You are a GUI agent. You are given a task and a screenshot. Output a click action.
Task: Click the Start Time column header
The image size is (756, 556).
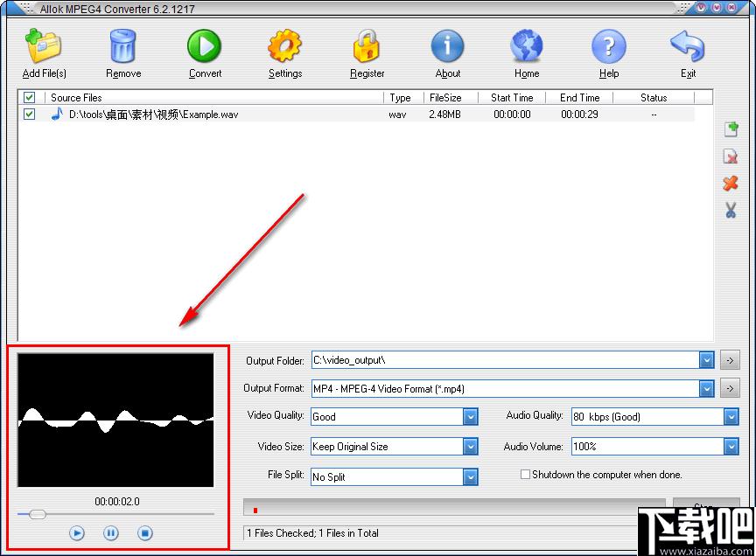tap(512, 97)
